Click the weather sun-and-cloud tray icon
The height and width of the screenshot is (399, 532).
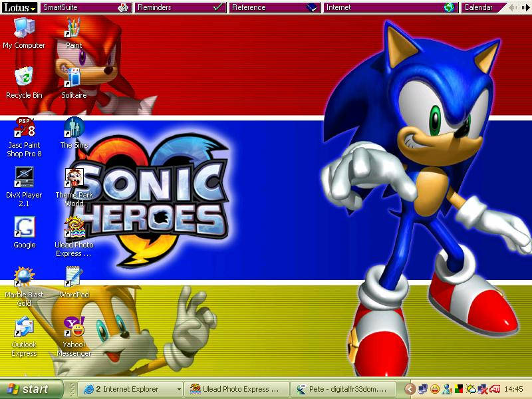click(x=471, y=389)
